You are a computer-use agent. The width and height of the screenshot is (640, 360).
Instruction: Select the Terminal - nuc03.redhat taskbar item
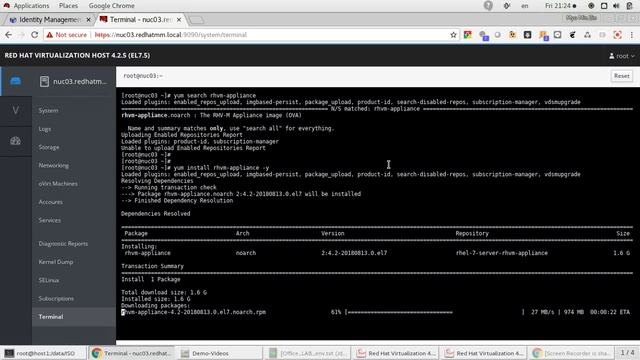[132, 353]
